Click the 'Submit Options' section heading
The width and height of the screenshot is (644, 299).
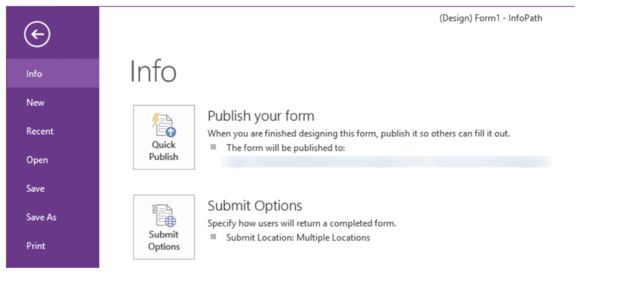(255, 206)
